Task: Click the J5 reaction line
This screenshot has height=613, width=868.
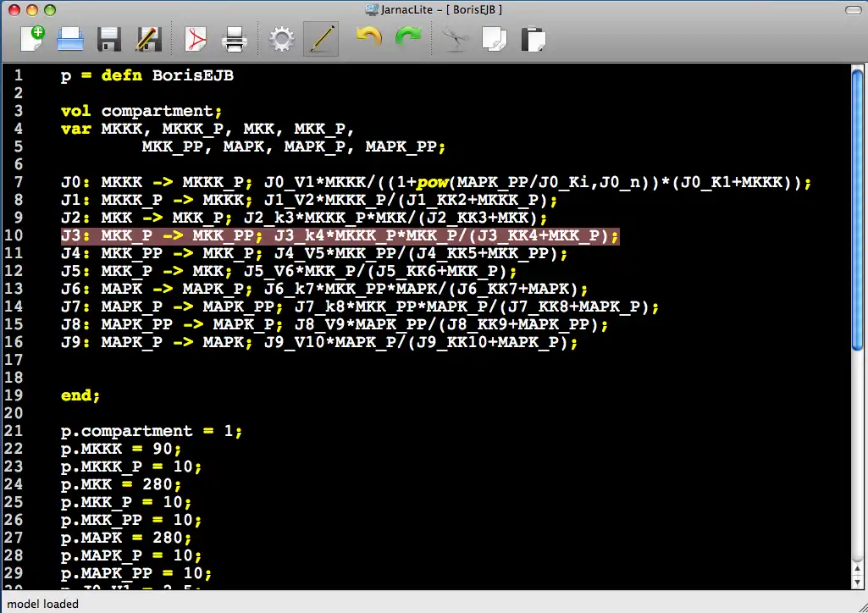Action: click(289, 271)
